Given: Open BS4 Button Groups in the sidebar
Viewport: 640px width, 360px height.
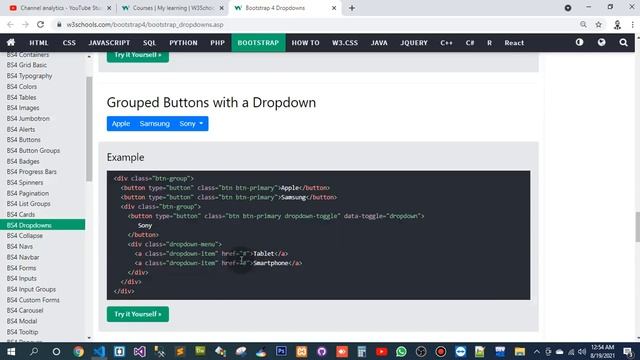Looking at the screenshot, I should click(33, 151).
